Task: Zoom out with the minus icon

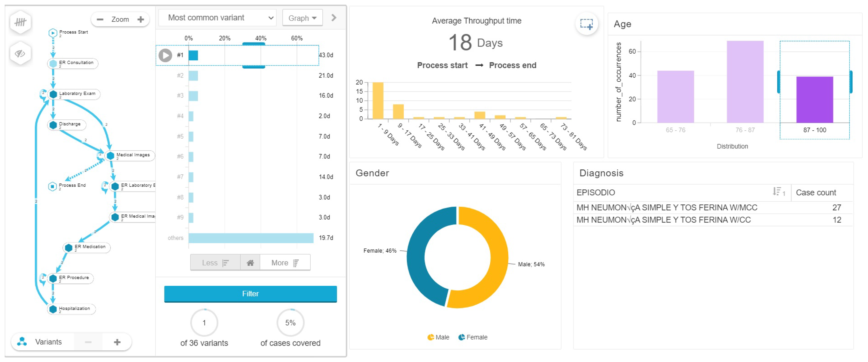Action: pyautogui.click(x=100, y=19)
